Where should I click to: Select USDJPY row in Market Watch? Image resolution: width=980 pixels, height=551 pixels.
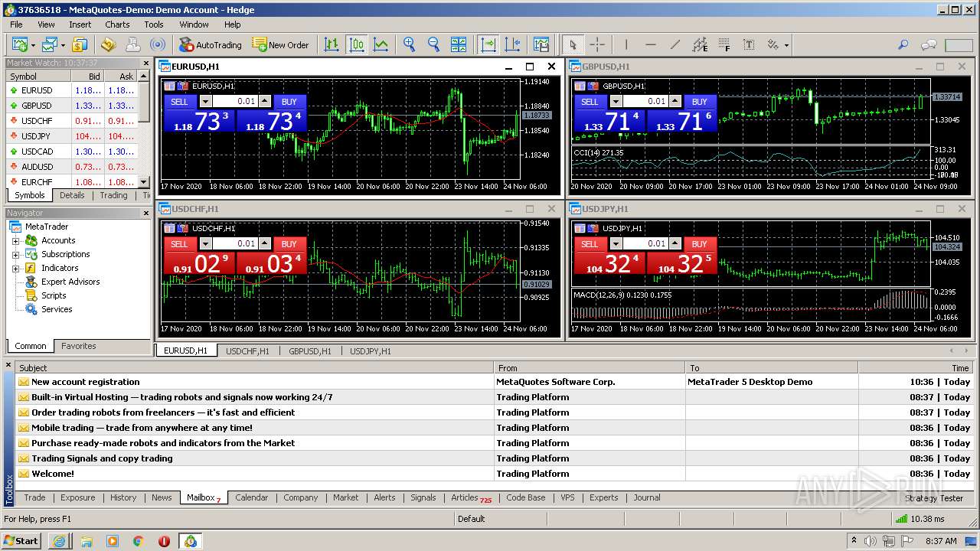tap(72, 136)
